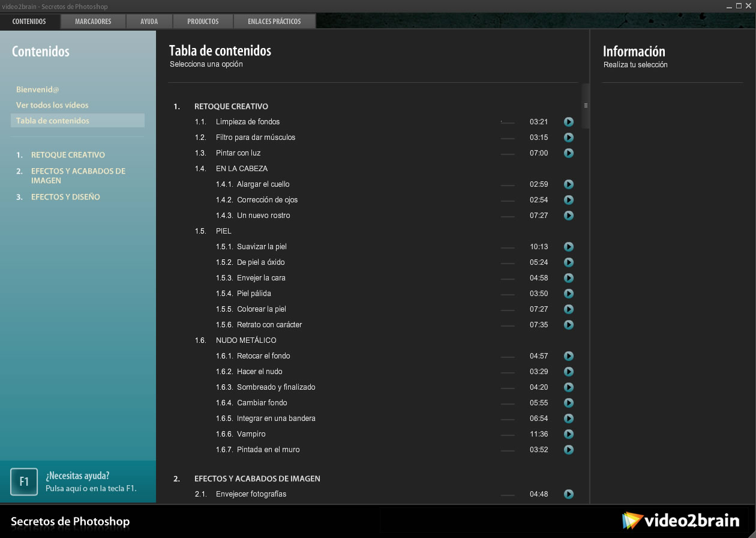Play video for Retrato con carácter

coord(569,325)
